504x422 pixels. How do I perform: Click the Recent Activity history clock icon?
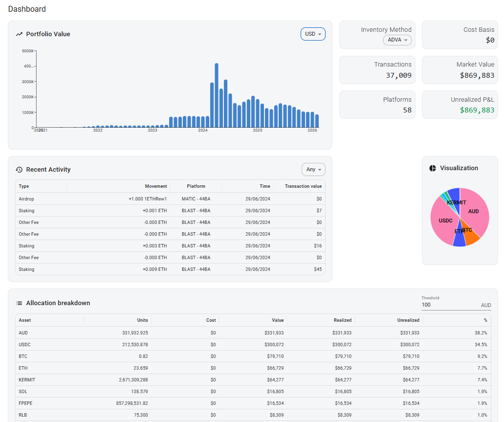click(19, 169)
